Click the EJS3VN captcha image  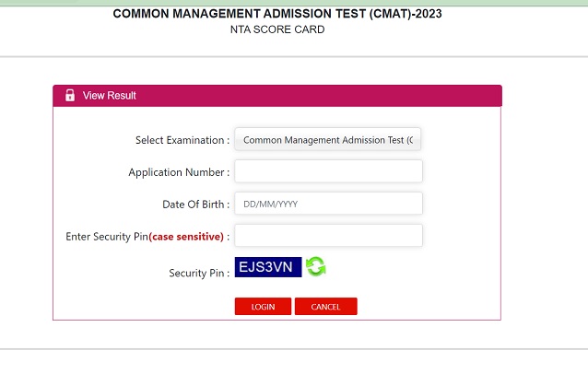pyautogui.click(x=268, y=267)
